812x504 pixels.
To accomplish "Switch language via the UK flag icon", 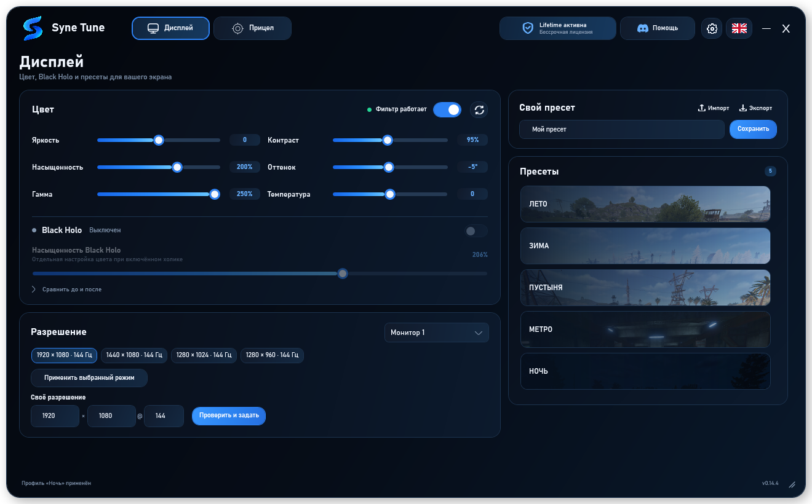I will pos(739,28).
